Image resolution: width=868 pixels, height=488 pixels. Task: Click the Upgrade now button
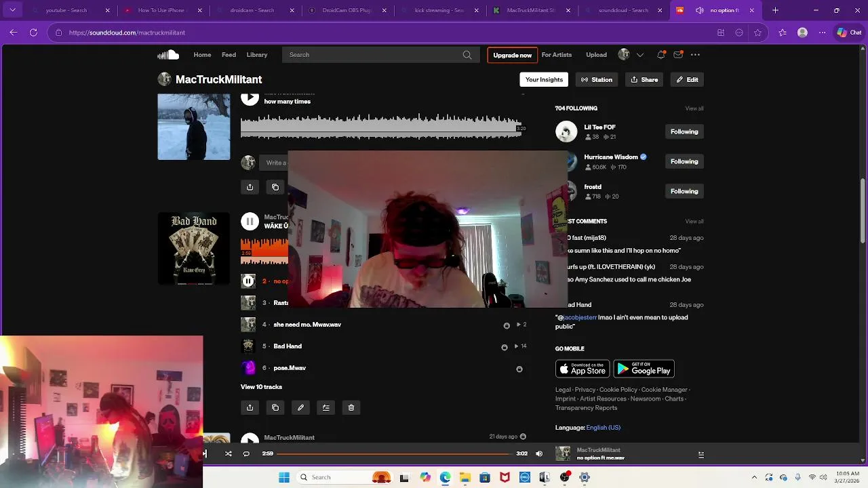tap(512, 55)
